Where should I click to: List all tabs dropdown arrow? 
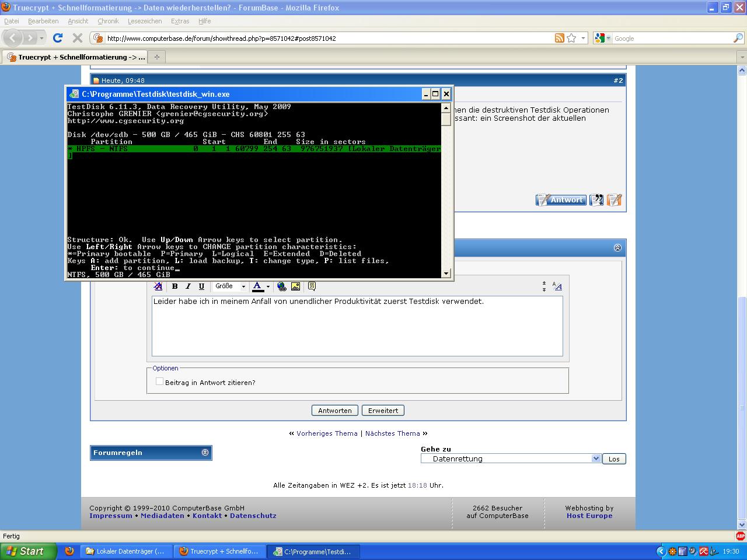pos(742,57)
